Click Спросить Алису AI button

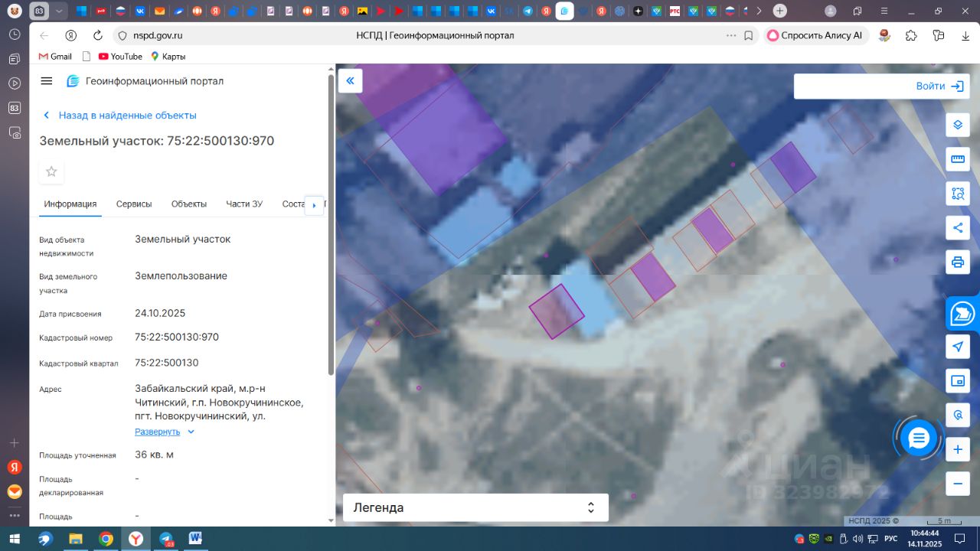pyautogui.click(x=815, y=35)
